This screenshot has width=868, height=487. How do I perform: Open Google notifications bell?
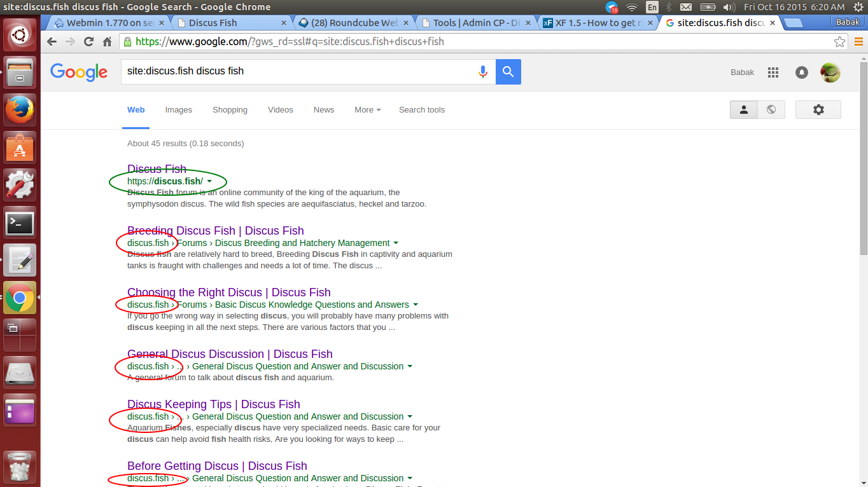tap(802, 72)
